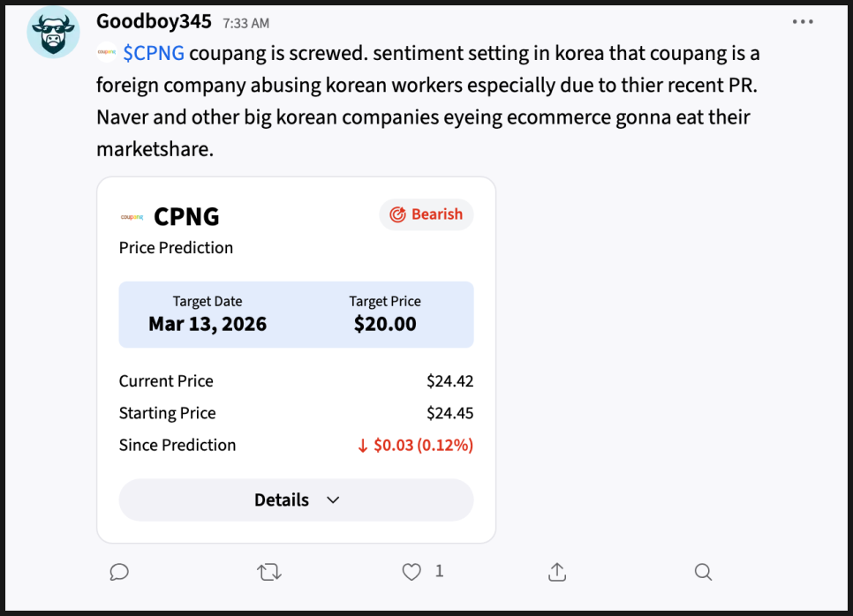
Task: Open the Goodboy345 username profile link
Action: click(154, 21)
